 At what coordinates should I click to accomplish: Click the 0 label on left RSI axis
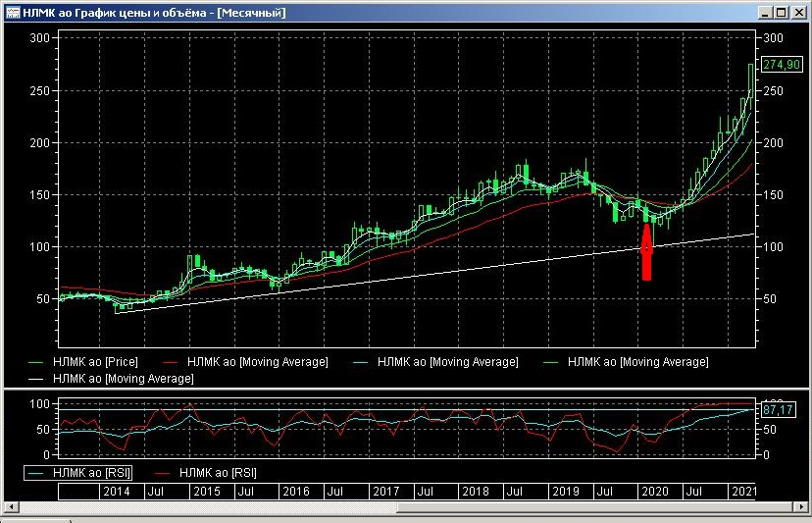pos(47,455)
